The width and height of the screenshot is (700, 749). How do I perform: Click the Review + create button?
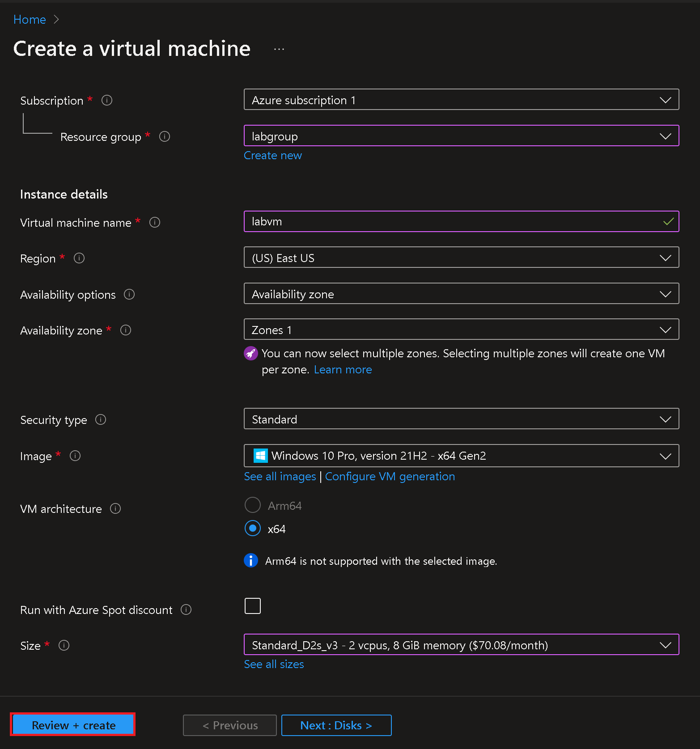click(x=73, y=725)
